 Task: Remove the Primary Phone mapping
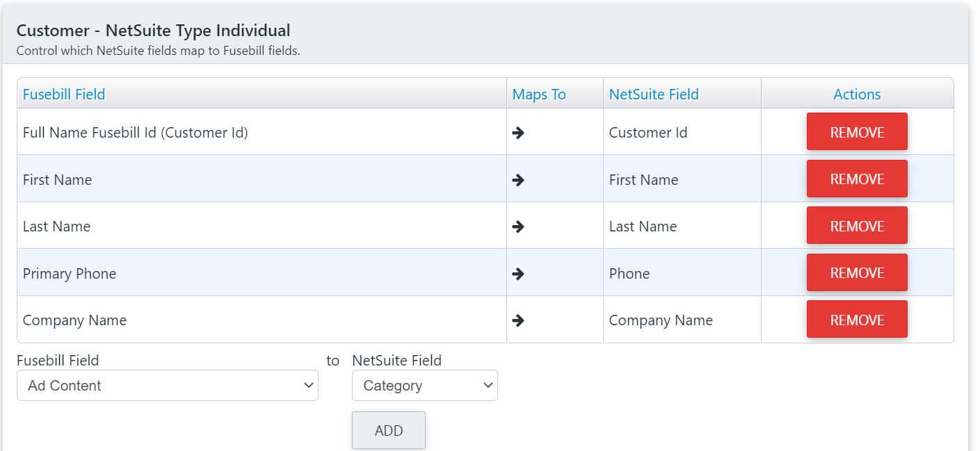pyautogui.click(x=857, y=272)
